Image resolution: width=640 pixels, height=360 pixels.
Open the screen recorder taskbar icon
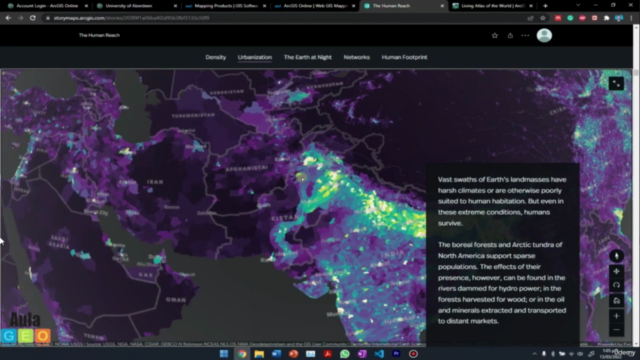[x=413, y=353]
